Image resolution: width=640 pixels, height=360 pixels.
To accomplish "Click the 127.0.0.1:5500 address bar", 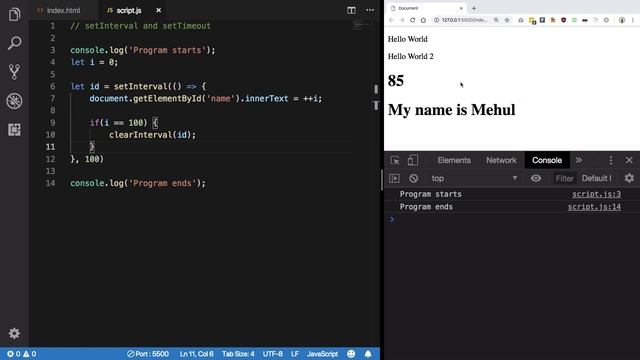I will 464,20.
